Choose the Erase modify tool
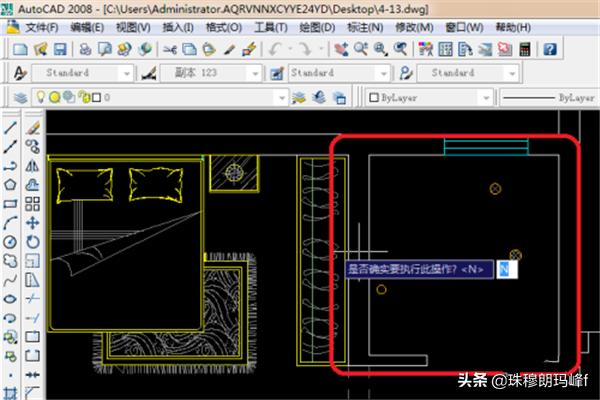This screenshot has width=600, height=400. (x=33, y=128)
